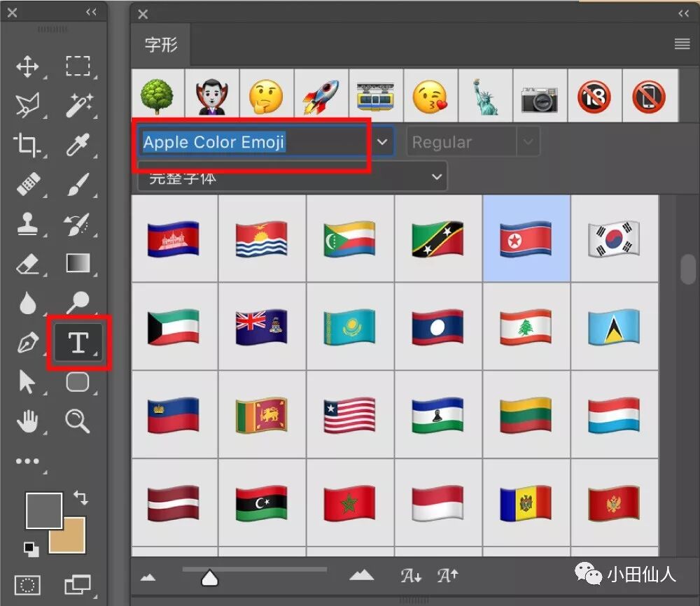Select the Healing Brush bandage tool
The width and height of the screenshot is (700, 606).
coord(28,184)
